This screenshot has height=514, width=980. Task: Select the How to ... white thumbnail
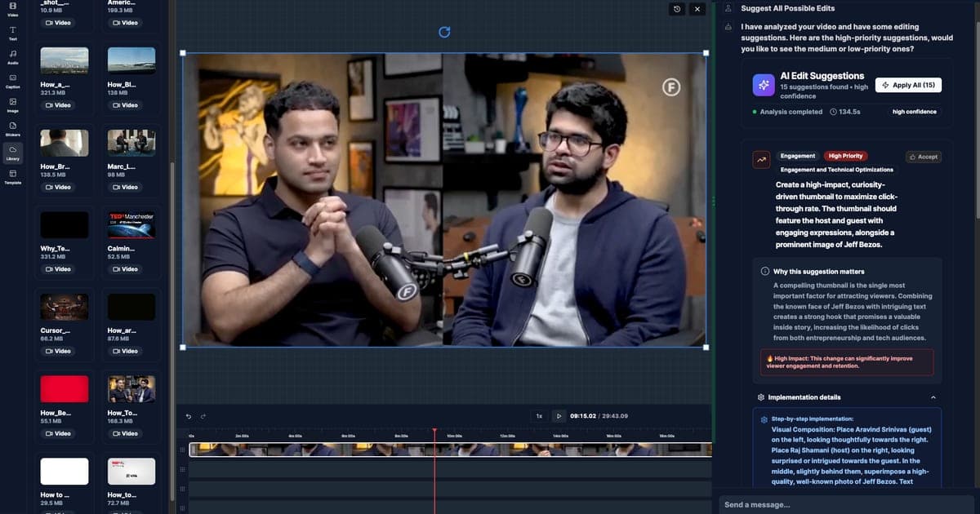(x=65, y=471)
